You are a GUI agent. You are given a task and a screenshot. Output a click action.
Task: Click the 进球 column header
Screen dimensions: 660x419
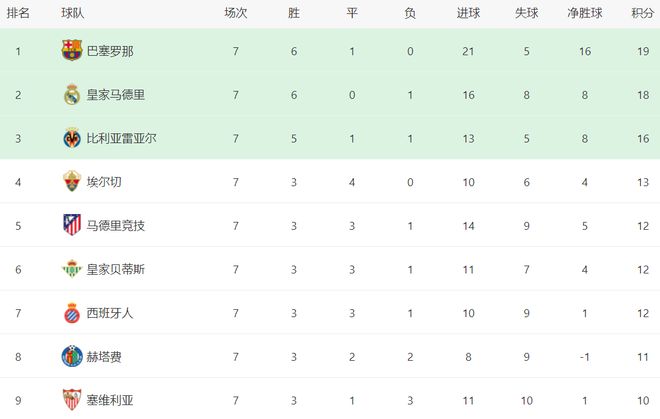(468, 13)
